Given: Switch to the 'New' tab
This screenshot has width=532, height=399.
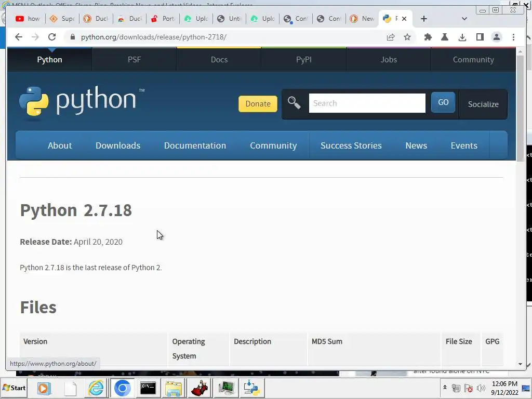Looking at the screenshot, I should tap(362, 19).
